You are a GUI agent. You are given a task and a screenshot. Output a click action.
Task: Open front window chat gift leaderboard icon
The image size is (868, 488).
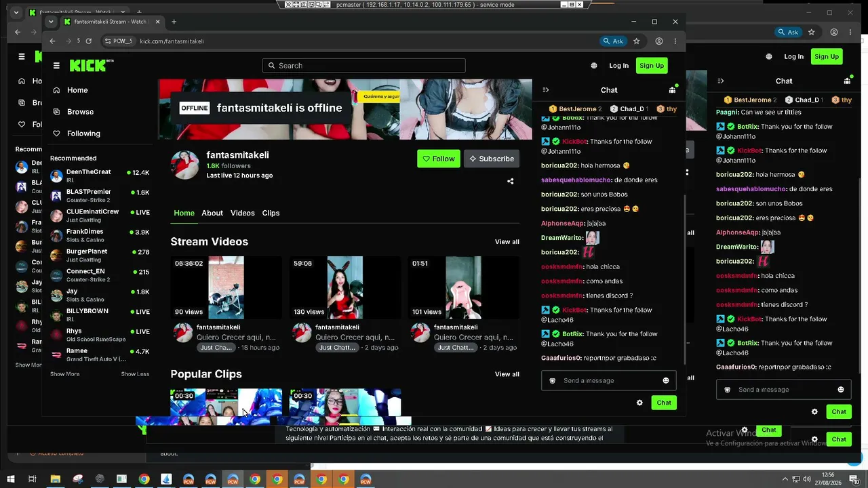click(672, 90)
